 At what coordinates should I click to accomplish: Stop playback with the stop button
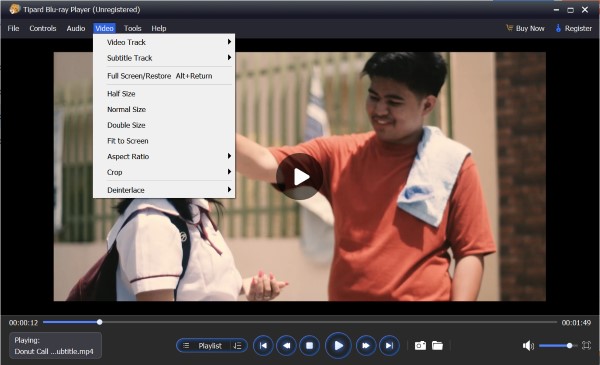[310, 346]
